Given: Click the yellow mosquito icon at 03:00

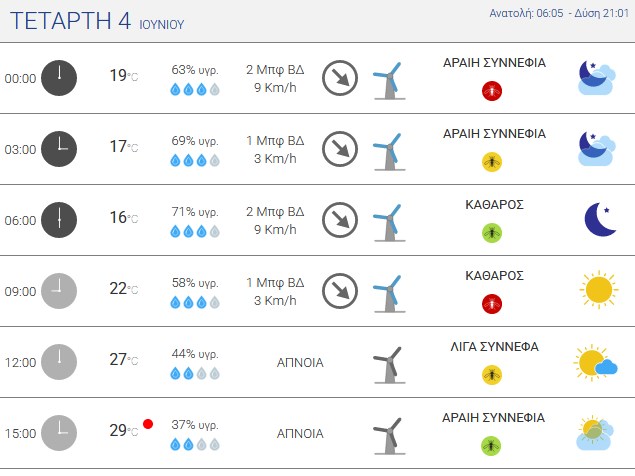Looking at the screenshot, I should tap(492, 162).
